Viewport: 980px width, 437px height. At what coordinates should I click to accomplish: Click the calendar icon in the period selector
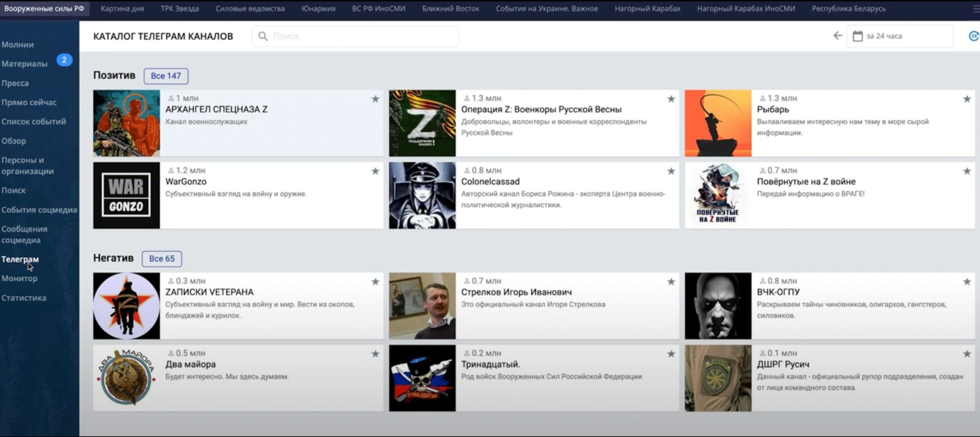857,36
